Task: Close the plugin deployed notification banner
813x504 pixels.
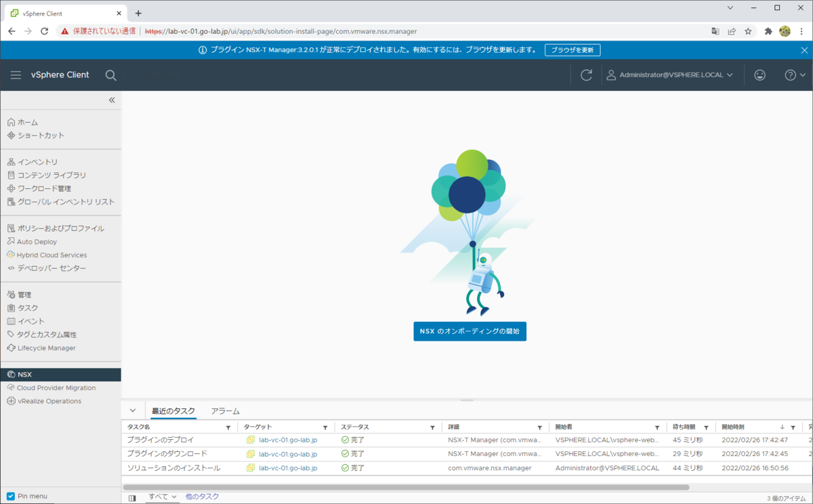Action: 804,50
